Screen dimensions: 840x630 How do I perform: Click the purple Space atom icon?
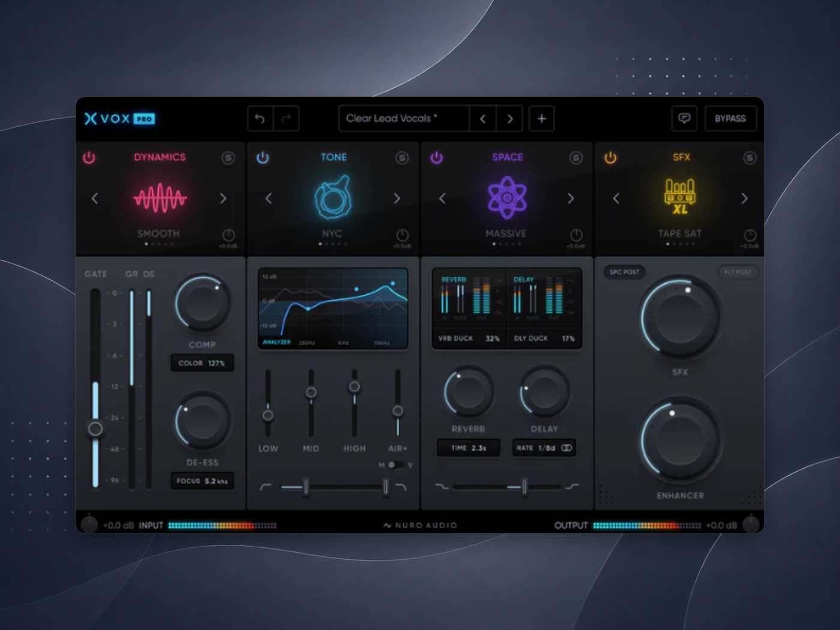[507, 197]
